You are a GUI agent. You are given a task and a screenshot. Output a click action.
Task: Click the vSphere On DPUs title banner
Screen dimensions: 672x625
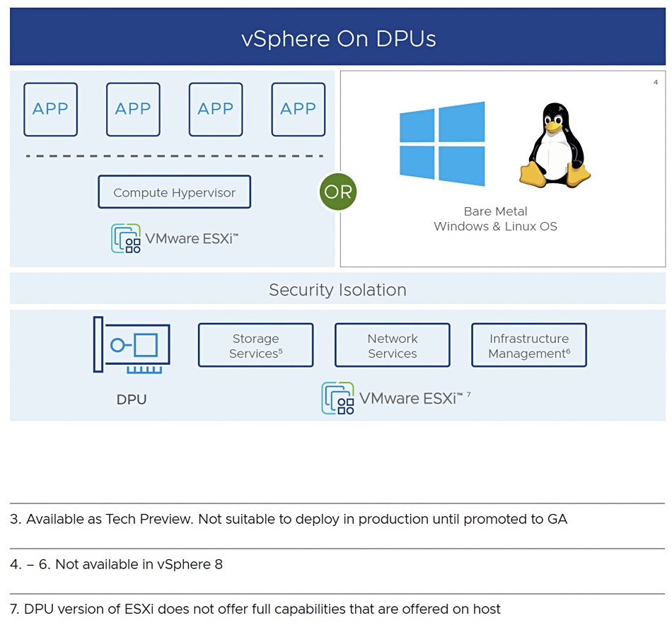pyautogui.click(x=337, y=37)
